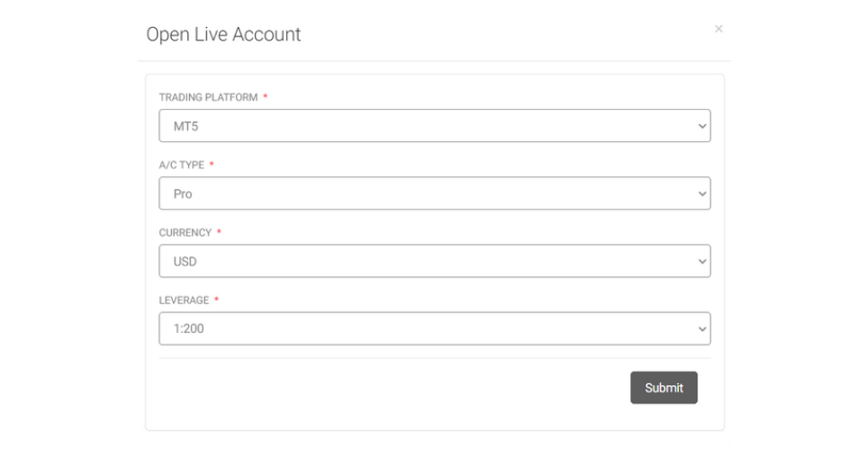
Task: Click the chevron arrow on the Pro dropdown
Action: [x=702, y=193]
